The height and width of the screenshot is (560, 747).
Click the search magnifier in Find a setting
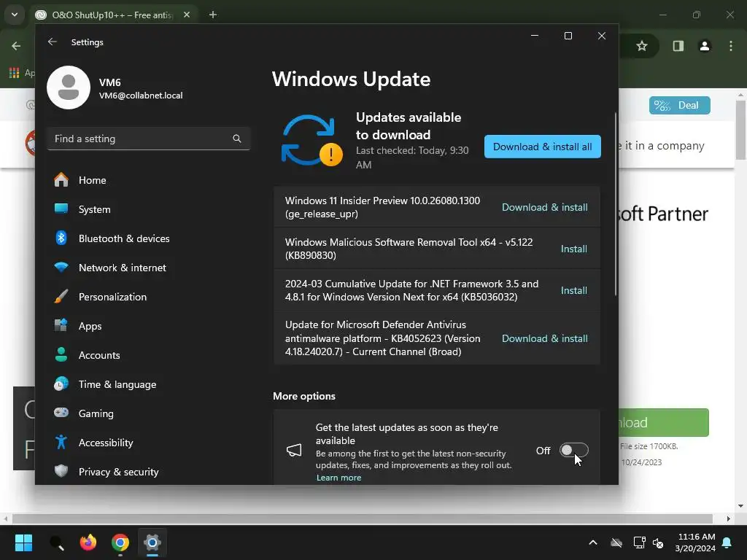237,139
